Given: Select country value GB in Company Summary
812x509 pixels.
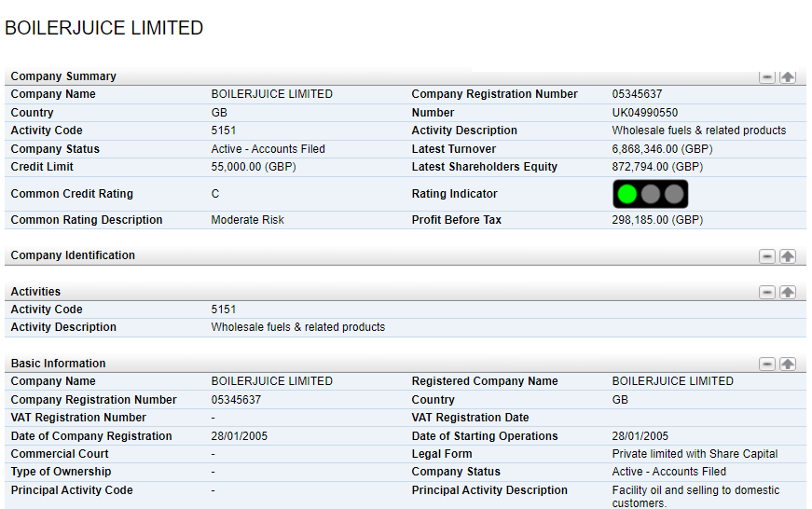Looking at the screenshot, I should (x=219, y=113).
